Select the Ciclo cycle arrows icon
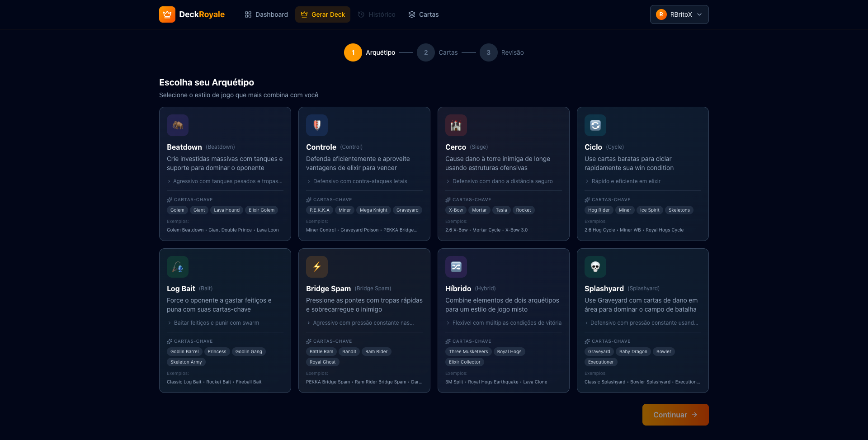The width and height of the screenshot is (868, 440). [x=595, y=125]
